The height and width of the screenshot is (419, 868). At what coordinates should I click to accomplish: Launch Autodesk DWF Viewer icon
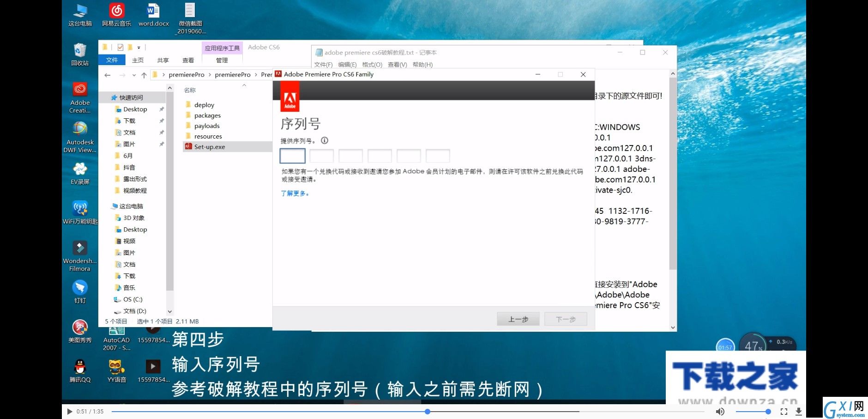[x=80, y=137]
